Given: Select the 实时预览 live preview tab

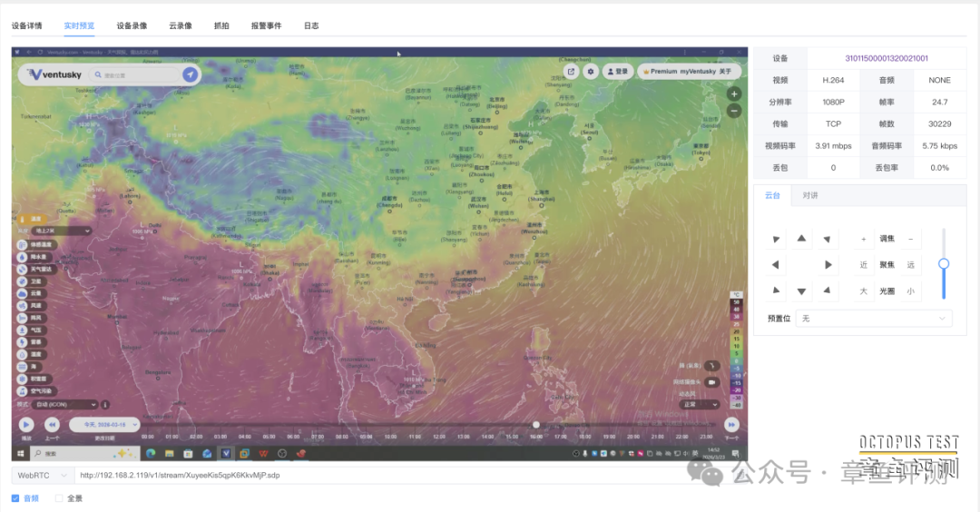Looking at the screenshot, I should (79, 25).
